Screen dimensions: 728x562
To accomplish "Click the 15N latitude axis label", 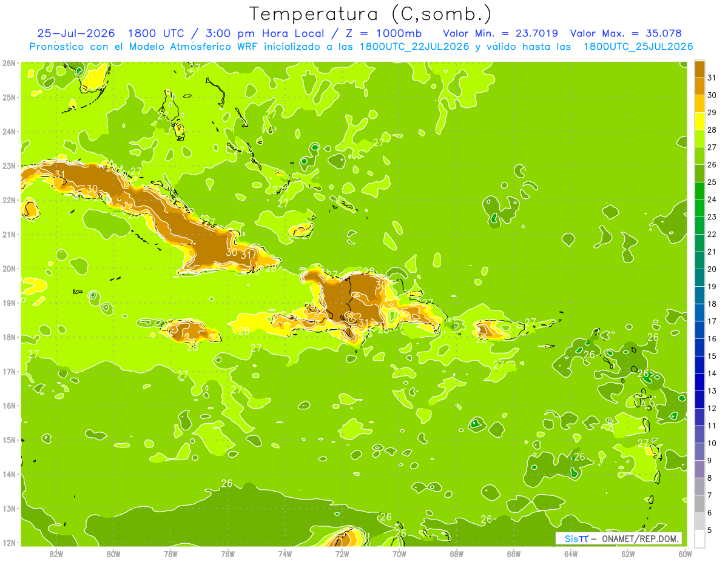I will point(8,440).
